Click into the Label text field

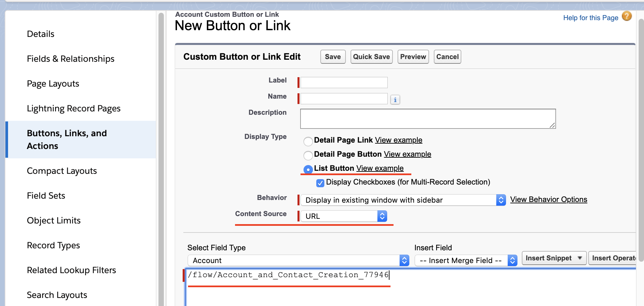[344, 83]
